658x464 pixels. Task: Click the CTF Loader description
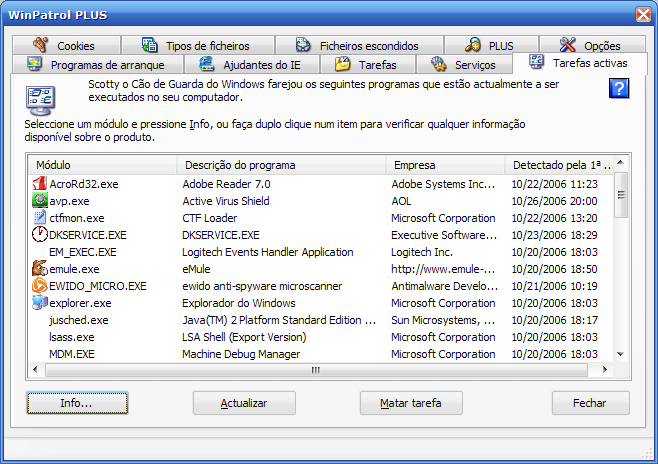click(x=209, y=218)
